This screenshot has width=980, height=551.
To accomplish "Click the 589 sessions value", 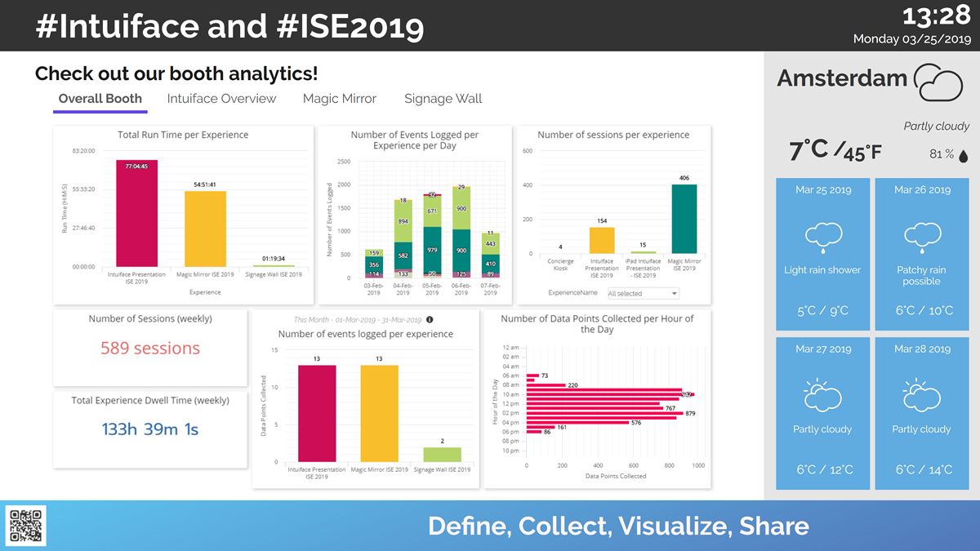I will coord(150,348).
